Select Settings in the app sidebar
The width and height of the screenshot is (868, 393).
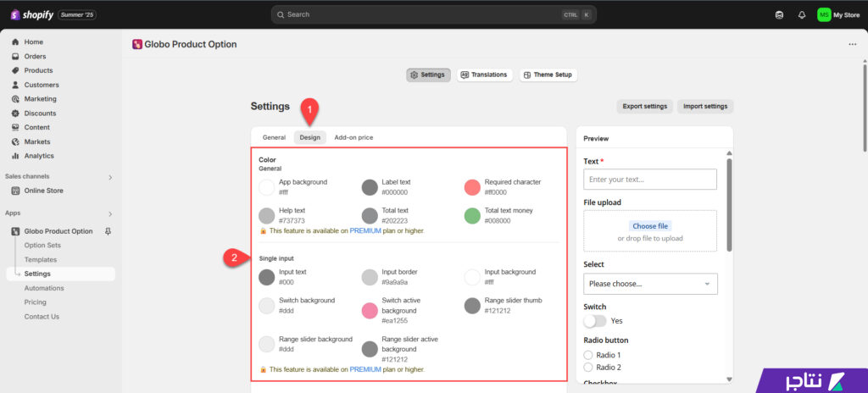tap(61, 274)
